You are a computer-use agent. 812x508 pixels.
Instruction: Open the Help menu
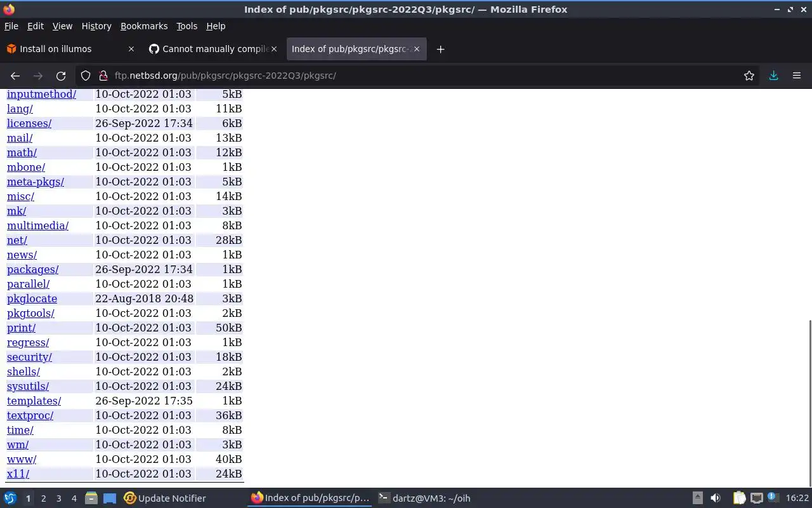point(216,26)
